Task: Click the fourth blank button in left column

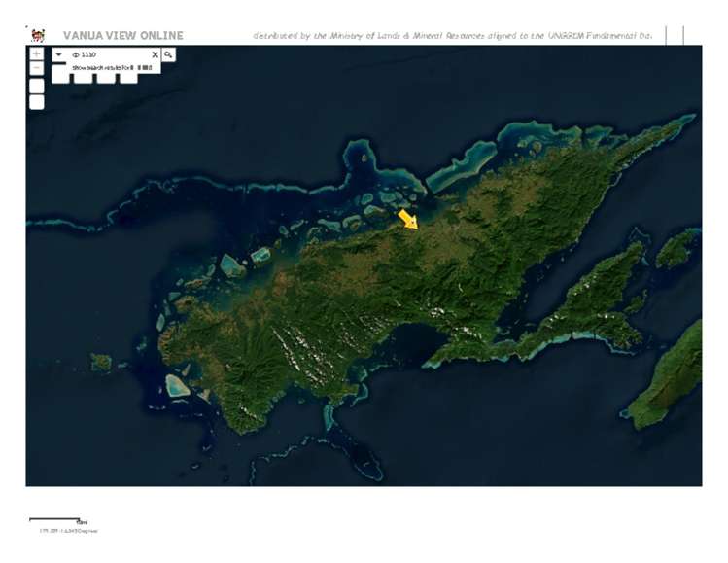Action: [36, 101]
